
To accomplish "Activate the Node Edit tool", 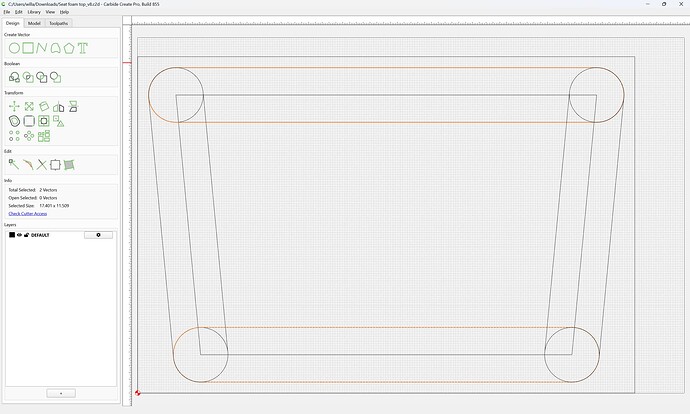I will coord(14,165).
